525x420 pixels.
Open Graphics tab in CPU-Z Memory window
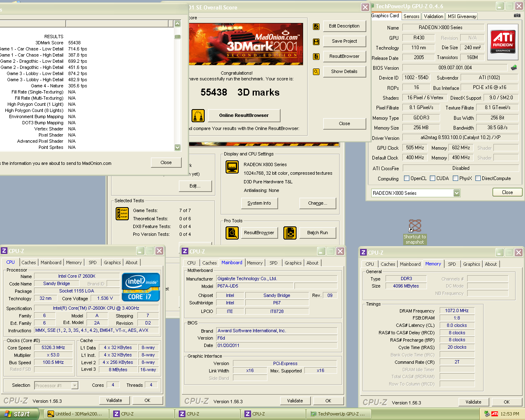tap(472, 264)
